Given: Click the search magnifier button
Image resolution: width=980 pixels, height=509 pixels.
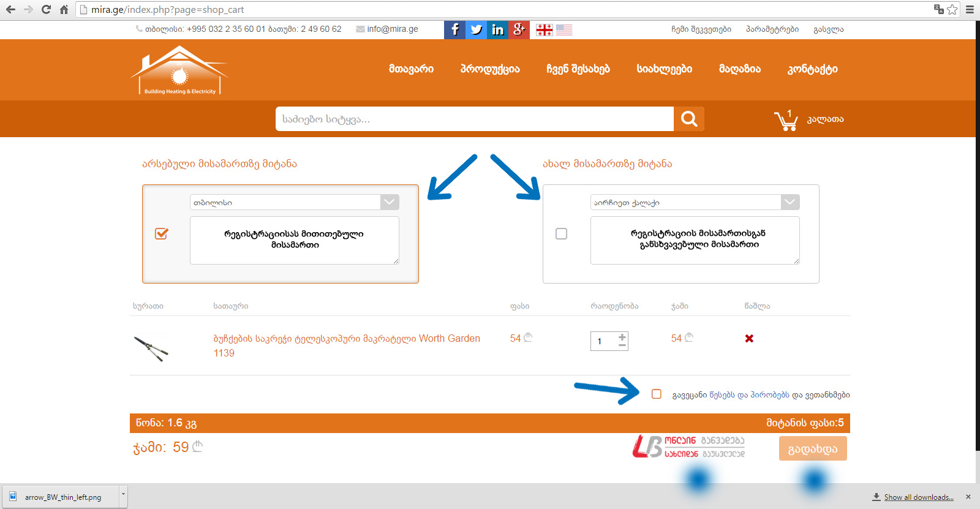Looking at the screenshot, I should [689, 119].
